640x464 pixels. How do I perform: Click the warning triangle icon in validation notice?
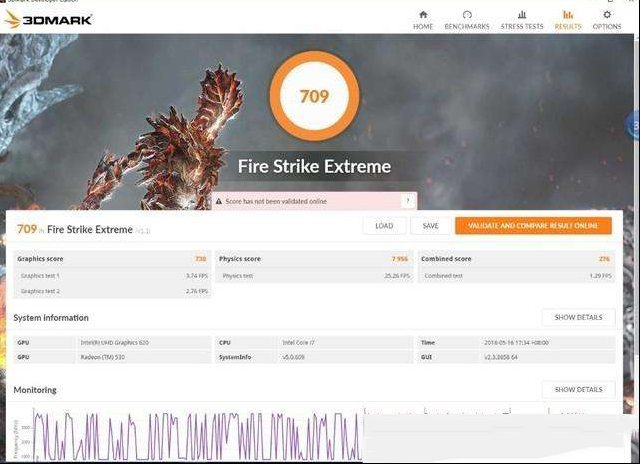tap(219, 201)
